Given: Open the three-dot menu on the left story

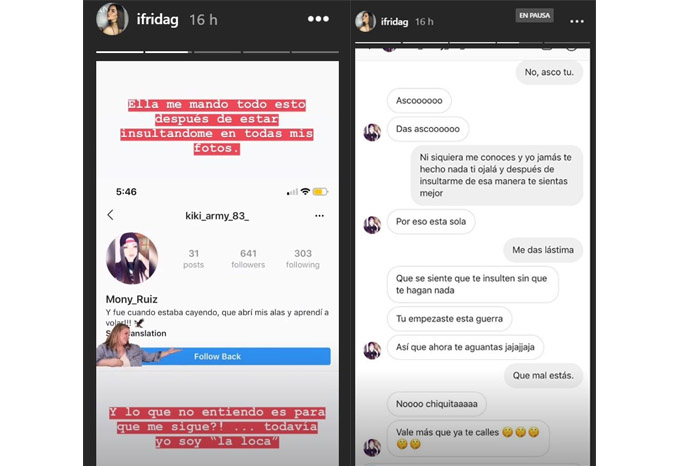Looking at the screenshot, I should tap(318, 19).
